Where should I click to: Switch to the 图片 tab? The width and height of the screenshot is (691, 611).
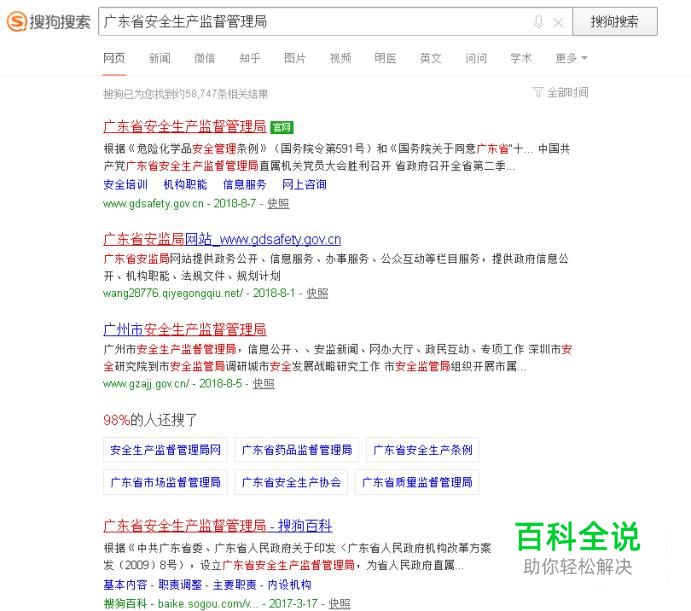click(x=295, y=58)
